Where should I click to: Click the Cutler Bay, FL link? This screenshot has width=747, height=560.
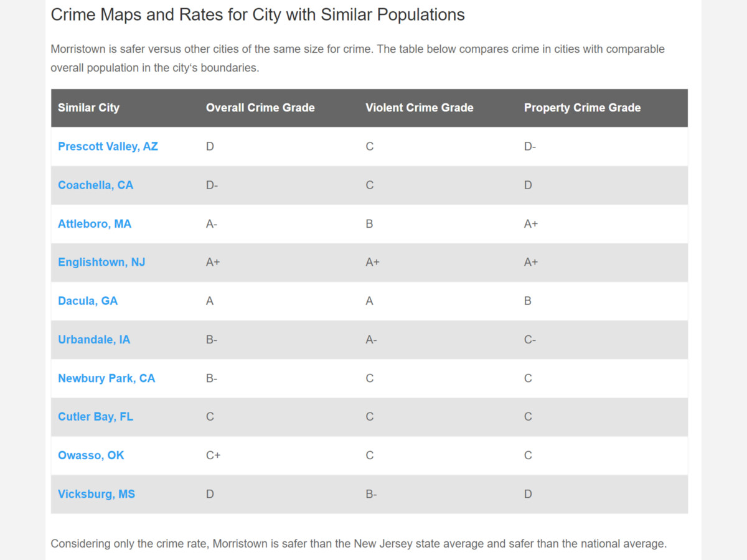tap(95, 417)
